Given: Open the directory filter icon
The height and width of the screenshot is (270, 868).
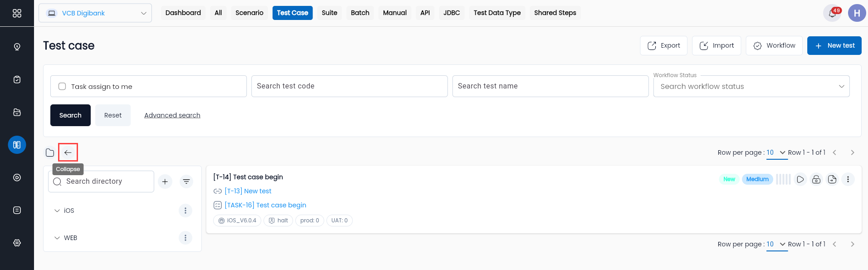Looking at the screenshot, I should coord(186,182).
